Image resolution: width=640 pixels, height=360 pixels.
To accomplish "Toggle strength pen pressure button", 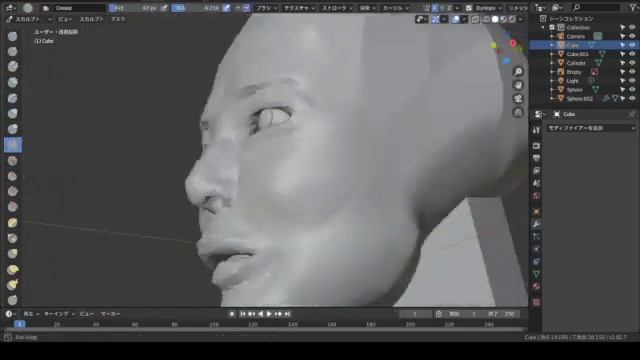I will click(226, 8).
